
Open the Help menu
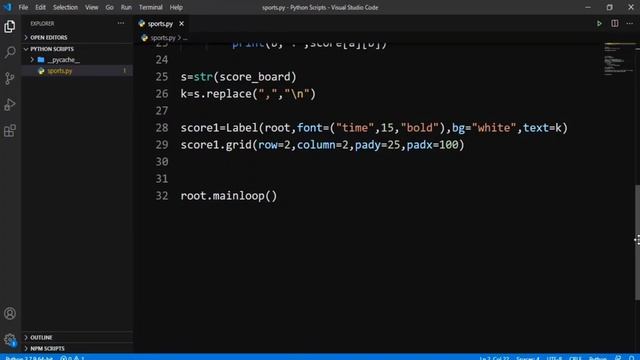tap(176, 7)
